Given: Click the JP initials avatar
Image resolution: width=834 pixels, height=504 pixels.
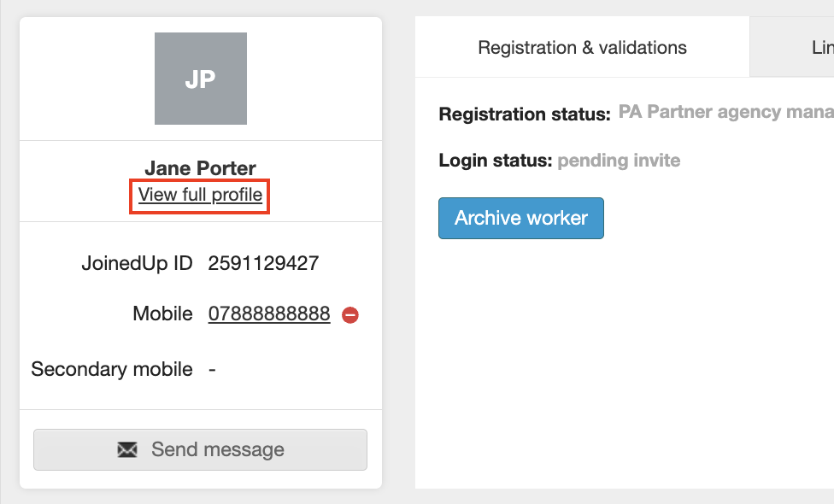Looking at the screenshot, I should coord(201,79).
